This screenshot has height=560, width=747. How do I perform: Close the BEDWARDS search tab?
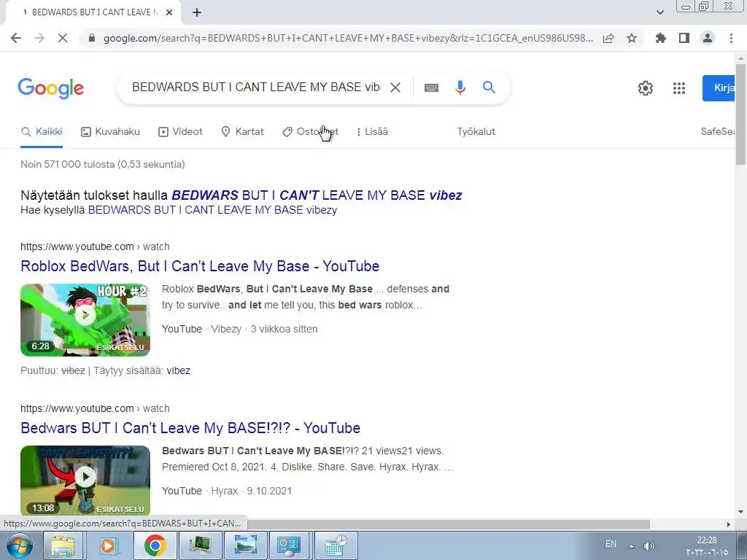169,12
